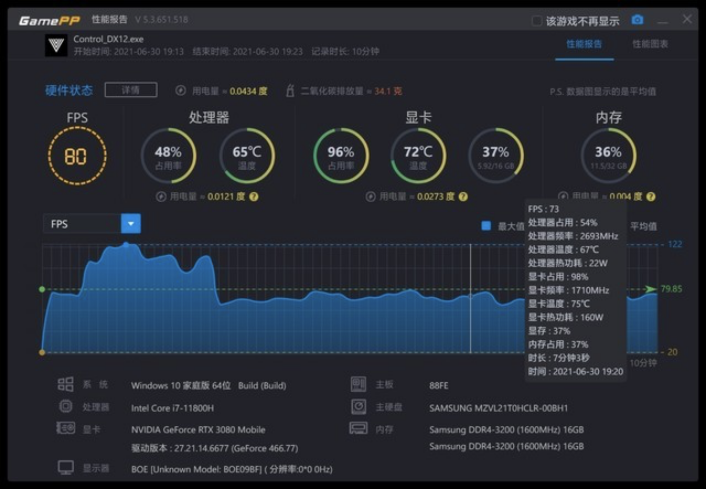Click the FPS combo box field
Image resolution: width=706 pixels, height=489 pixels.
[x=82, y=224]
